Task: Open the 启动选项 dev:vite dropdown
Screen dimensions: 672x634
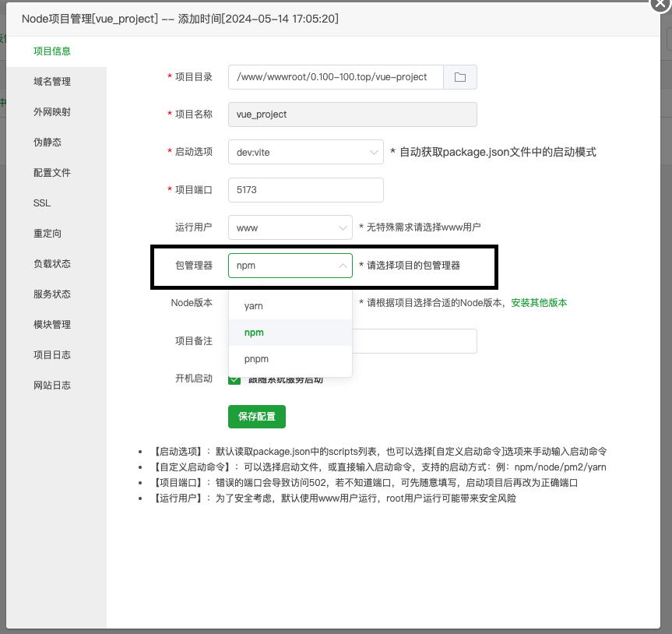Action: point(305,152)
